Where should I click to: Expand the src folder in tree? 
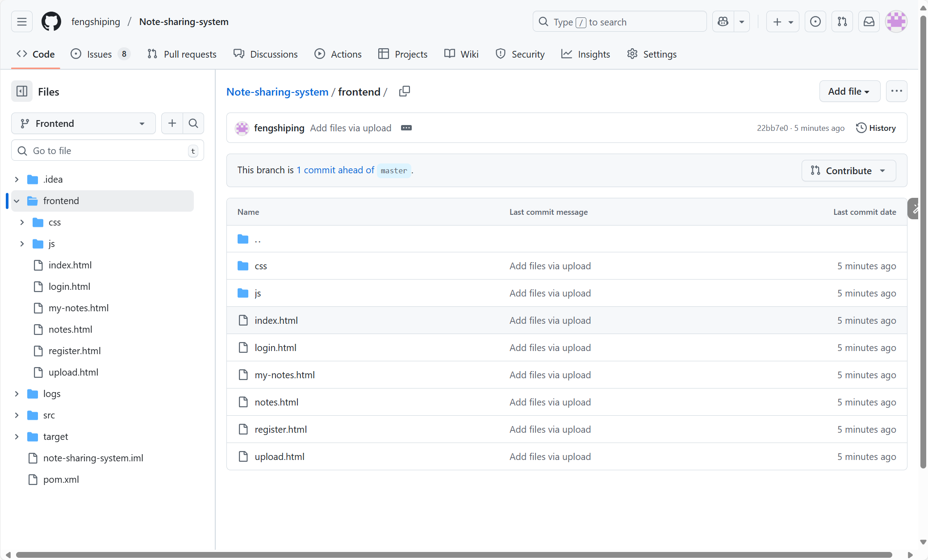[x=17, y=415]
